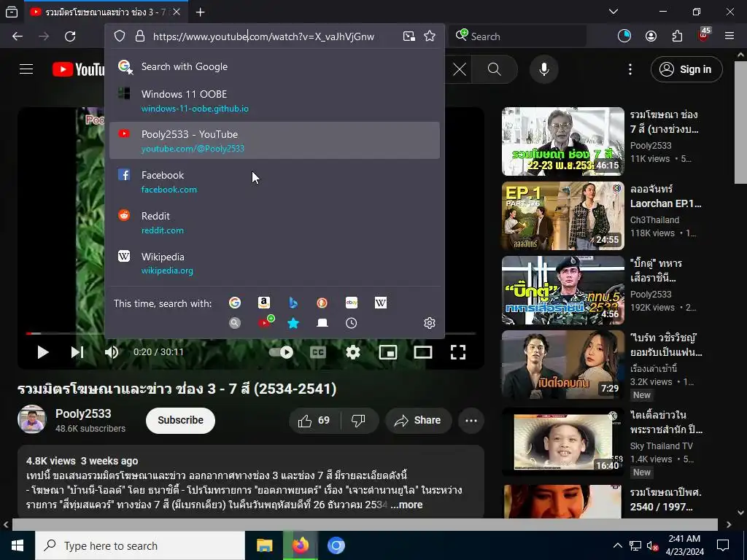Show site info via the padlock icon
This screenshot has height=560, width=747.
(x=140, y=36)
